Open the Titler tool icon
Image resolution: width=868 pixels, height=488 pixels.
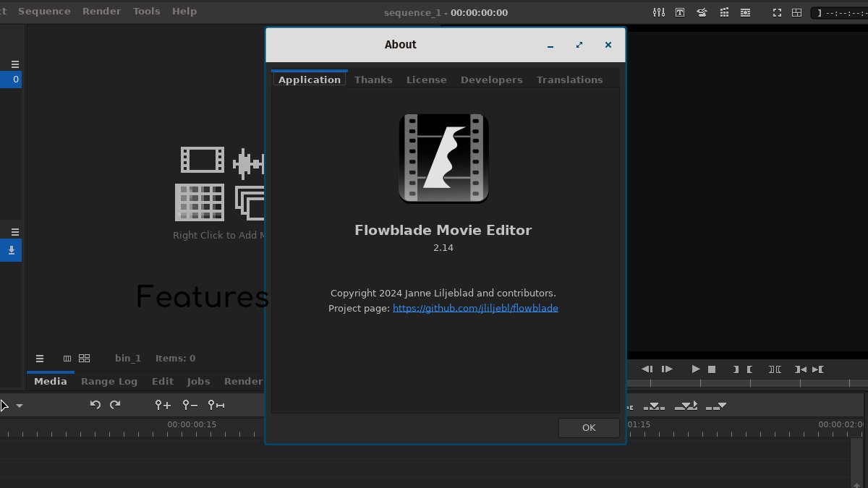(680, 12)
